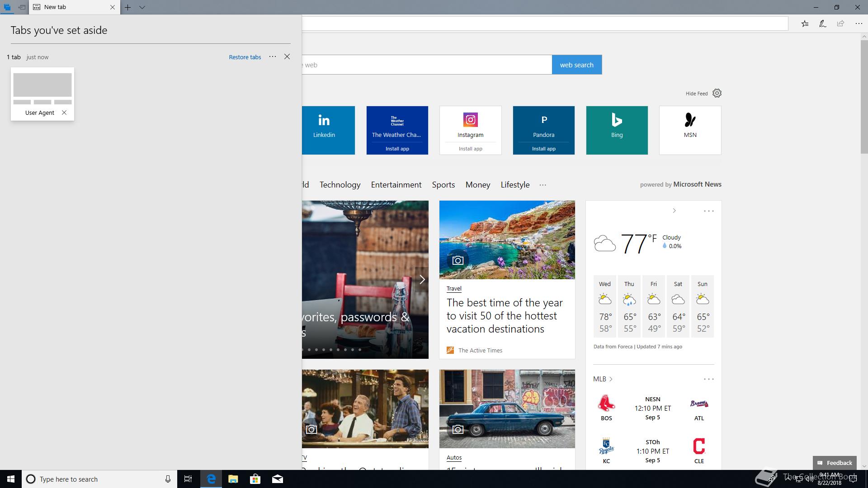This screenshot has height=488, width=868.
Task: Open Mail app from taskbar
Action: click(277, 479)
